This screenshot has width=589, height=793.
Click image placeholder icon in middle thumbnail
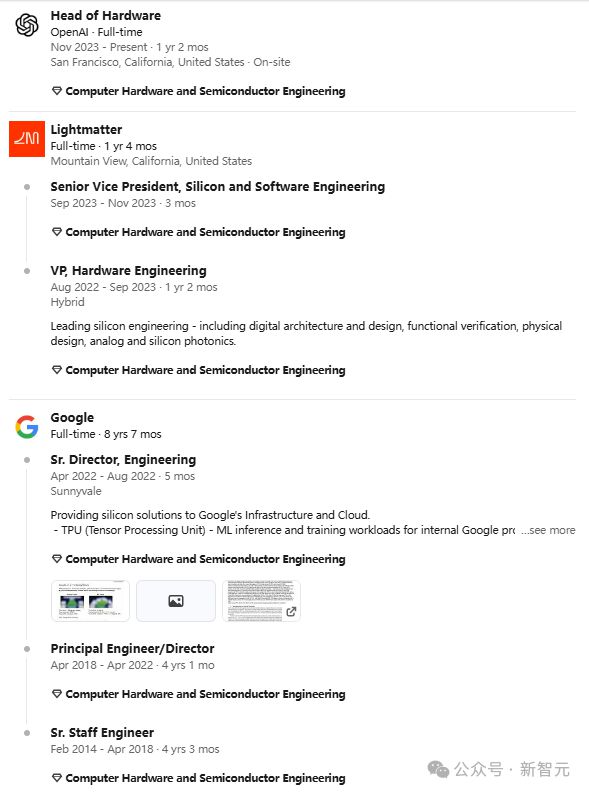pyautogui.click(x=176, y=601)
